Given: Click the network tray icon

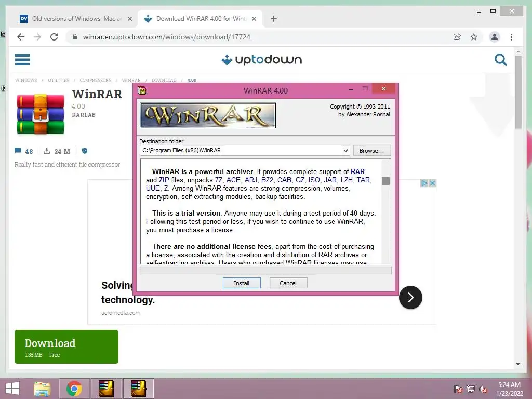Looking at the screenshot, I should [x=471, y=389].
